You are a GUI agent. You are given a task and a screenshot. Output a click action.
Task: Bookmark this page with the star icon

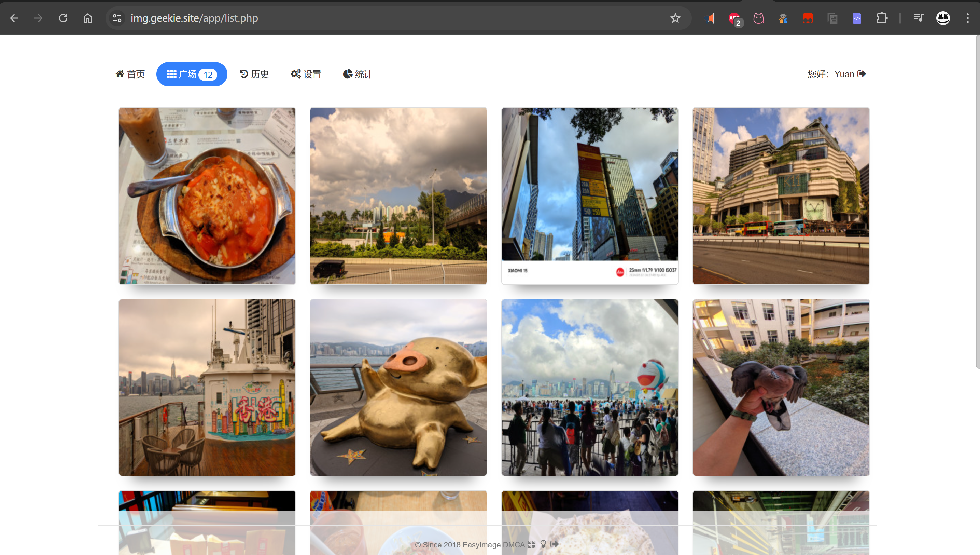tap(675, 18)
